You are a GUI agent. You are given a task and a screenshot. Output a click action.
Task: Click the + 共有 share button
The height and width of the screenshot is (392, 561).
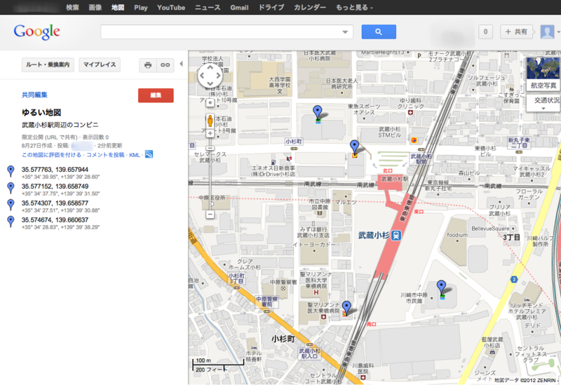pos(516,32)
